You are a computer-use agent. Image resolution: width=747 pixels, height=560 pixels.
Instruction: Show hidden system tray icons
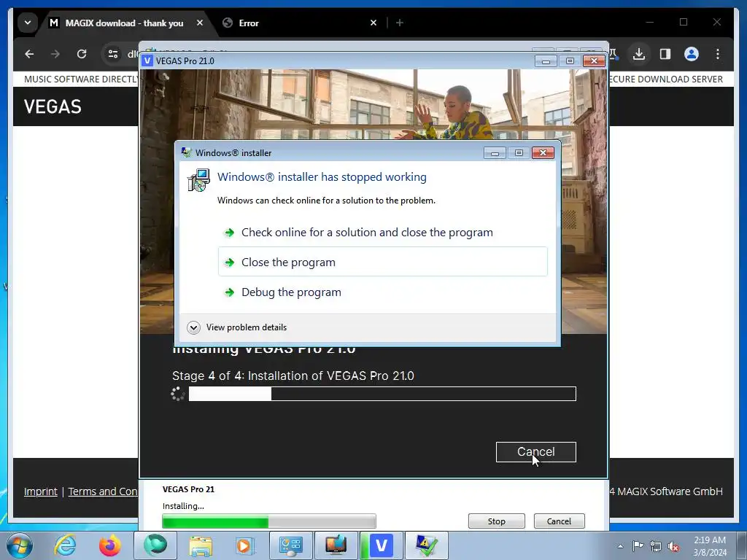coord(620,546)
